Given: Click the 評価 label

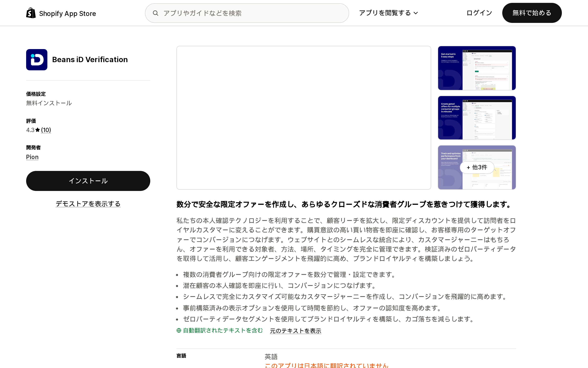Looking at the screenshot, I should (x=31, y=121).
